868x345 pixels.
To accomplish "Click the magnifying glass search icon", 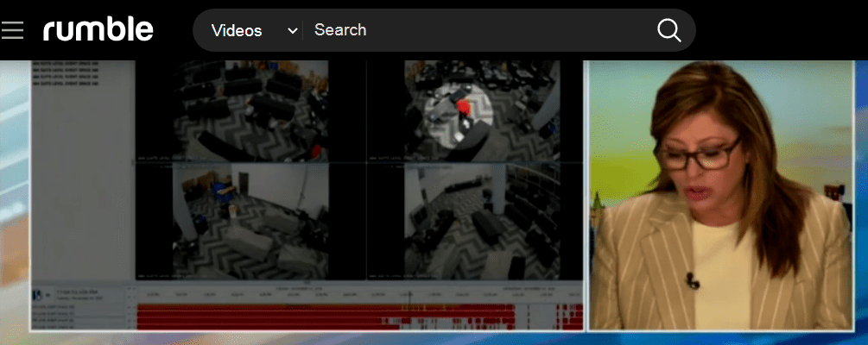I will pyautogui.click(x=669, y=30).
